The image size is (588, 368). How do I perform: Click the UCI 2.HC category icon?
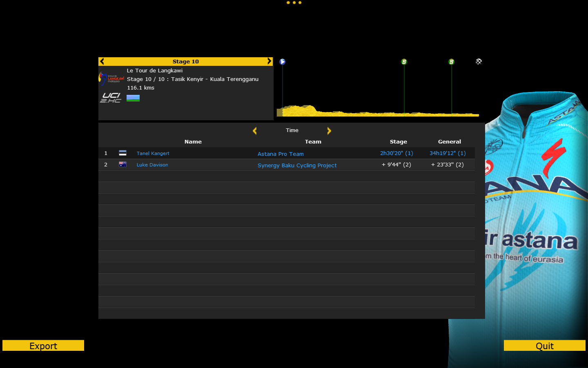click(111, 98)
